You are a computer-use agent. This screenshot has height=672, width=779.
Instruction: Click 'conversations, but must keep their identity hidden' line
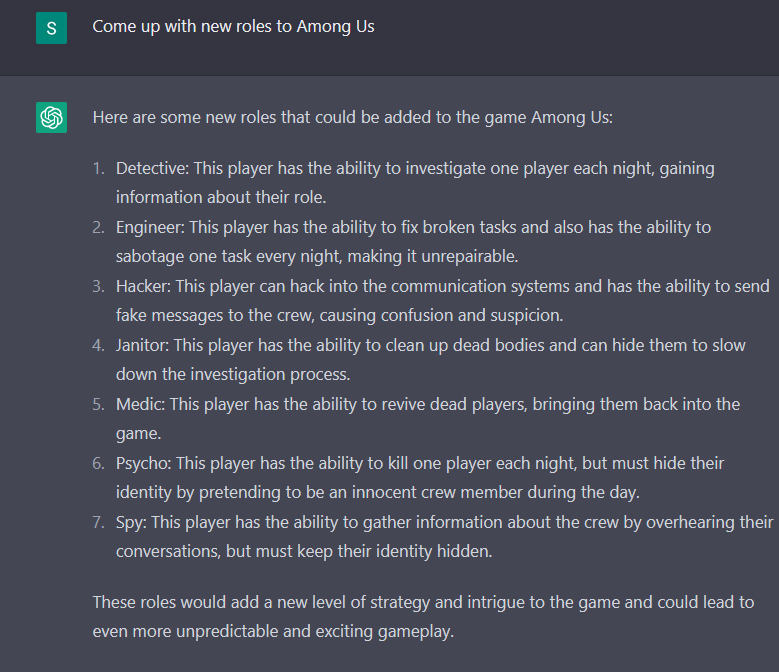click(x=304, y=551)
